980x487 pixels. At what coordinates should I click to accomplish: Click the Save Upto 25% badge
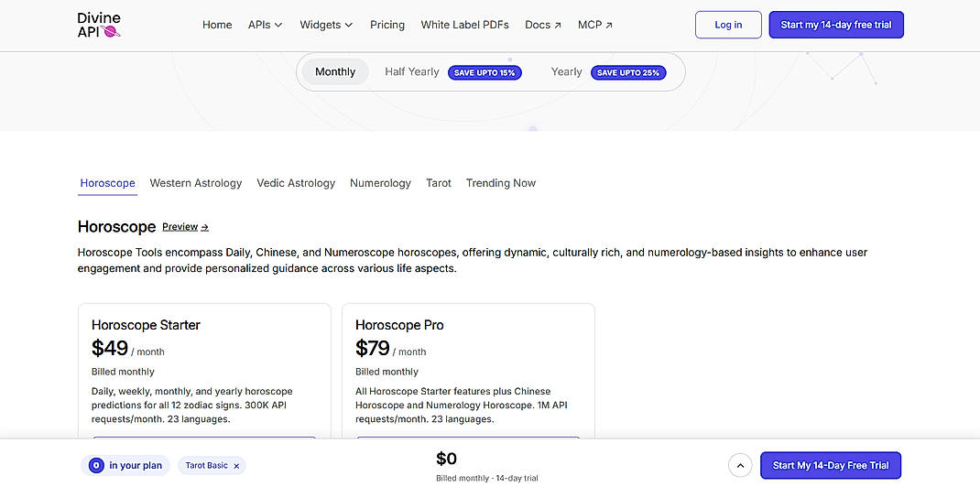coord(628,72)
